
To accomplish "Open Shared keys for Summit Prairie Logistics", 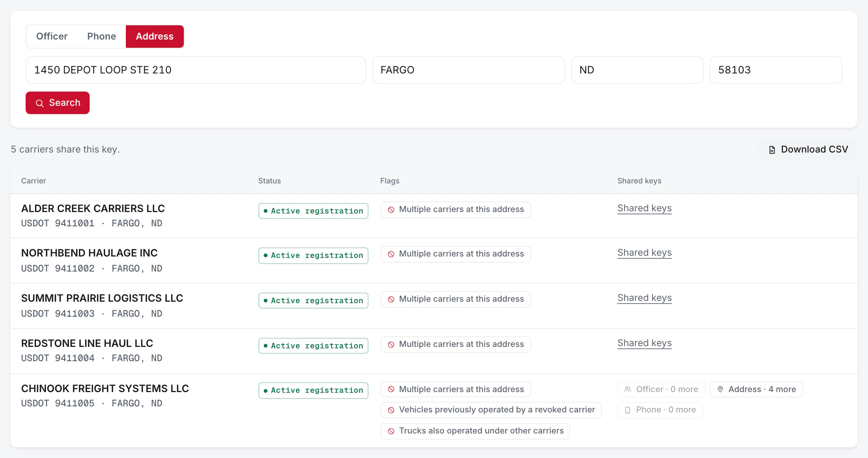I will pyautogui.click(x=644, y=298).
